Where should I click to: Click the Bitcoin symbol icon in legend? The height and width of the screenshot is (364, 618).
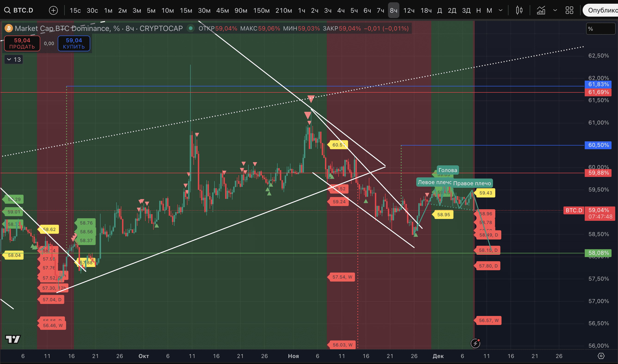[9, 28]
